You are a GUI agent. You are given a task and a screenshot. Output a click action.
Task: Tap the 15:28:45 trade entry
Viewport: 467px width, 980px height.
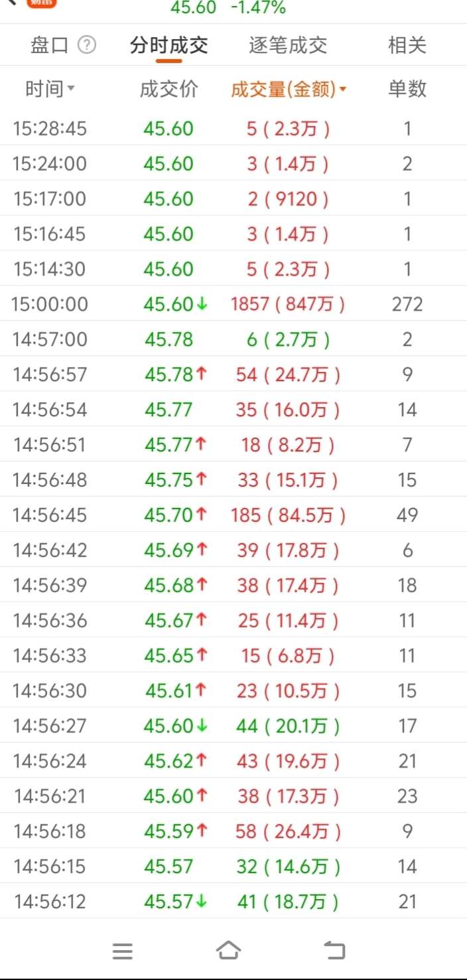pyautogui.click(x=233, y=128)
